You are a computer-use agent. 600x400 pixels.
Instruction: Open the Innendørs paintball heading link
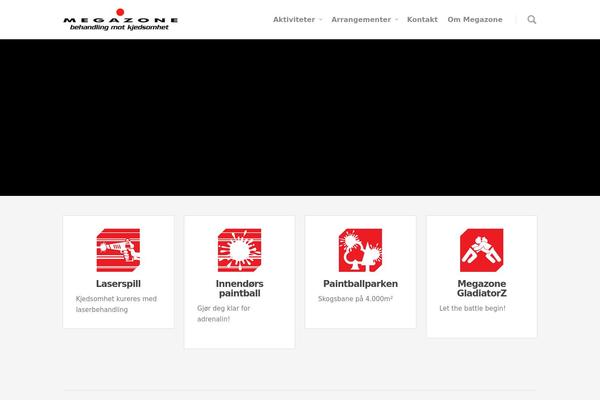coord(240,288)
